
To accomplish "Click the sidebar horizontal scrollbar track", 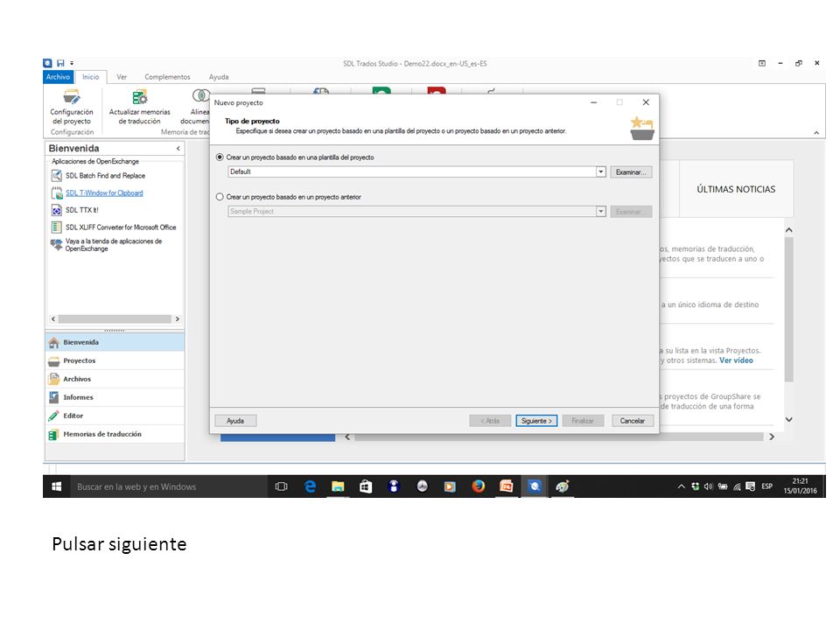I will click(115, 318).
